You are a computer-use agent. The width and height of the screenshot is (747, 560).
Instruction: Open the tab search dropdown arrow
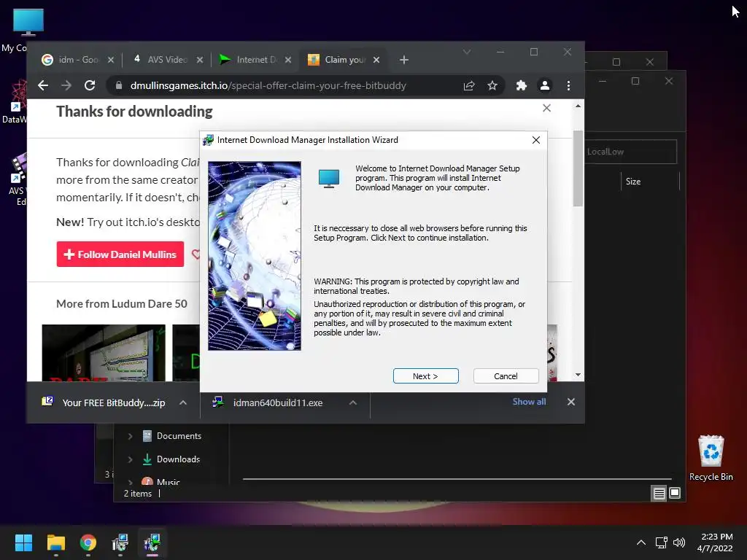click(x=467, y=52)
